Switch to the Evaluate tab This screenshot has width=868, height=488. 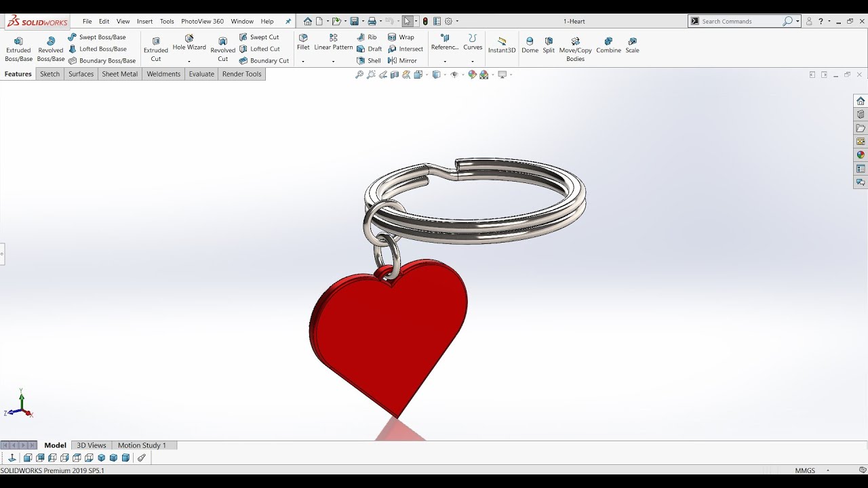[x=201, y=74]
